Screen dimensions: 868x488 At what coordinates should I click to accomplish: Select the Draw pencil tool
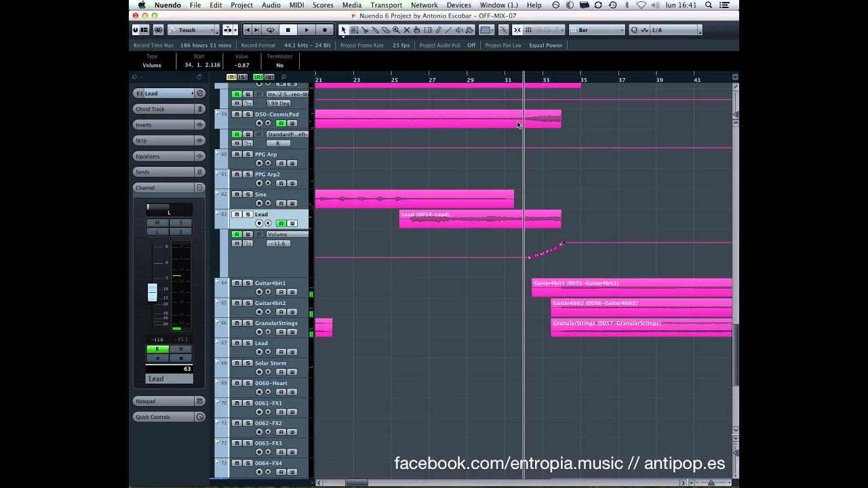[x=438, y=30]
